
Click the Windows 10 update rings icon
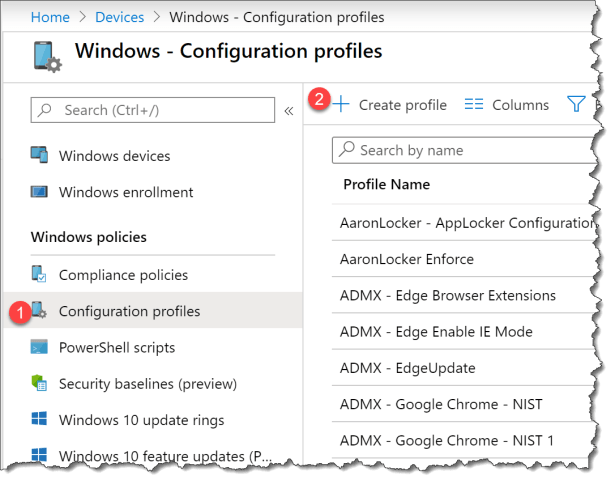[x=39, y=418]
